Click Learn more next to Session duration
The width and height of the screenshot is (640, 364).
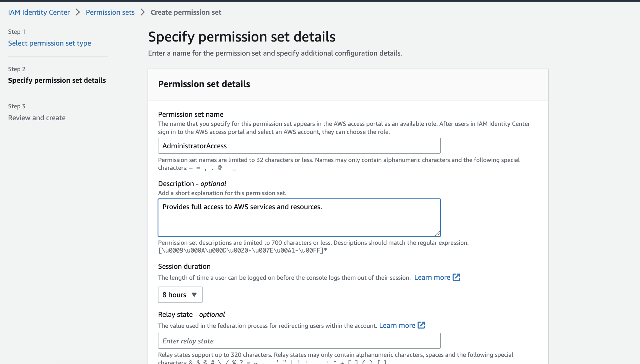coord(433,277)
